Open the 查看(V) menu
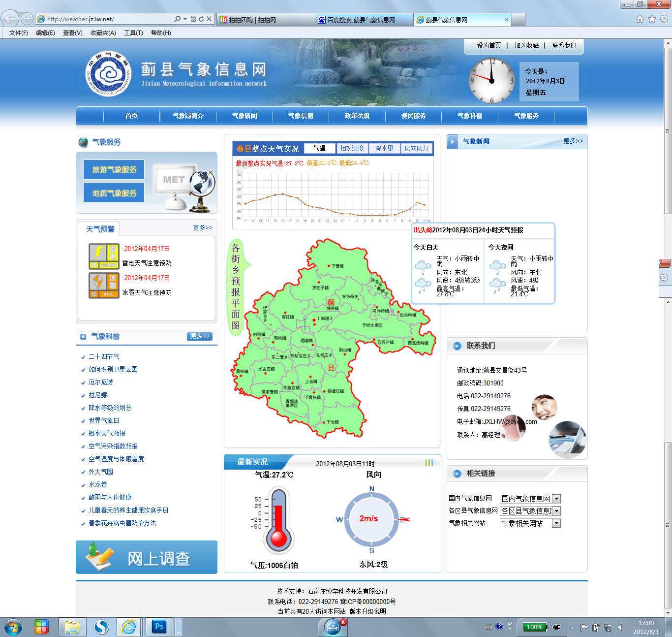 coord(73,33)
